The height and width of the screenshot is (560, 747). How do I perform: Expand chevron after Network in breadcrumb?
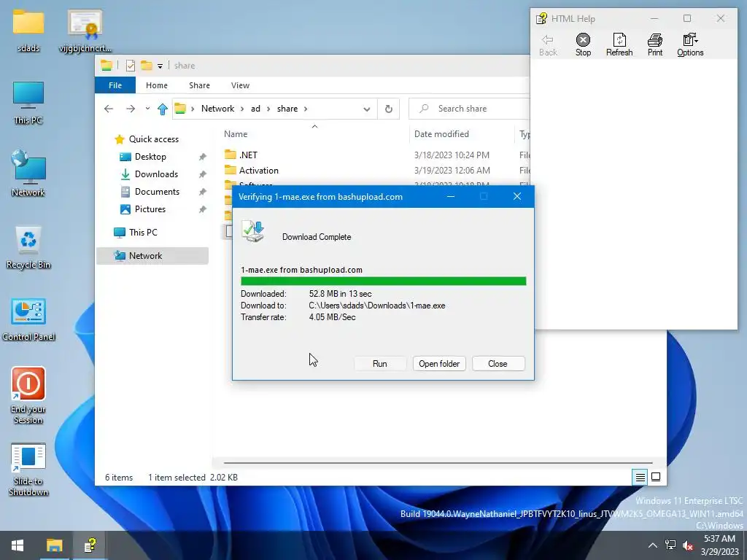(242, 109)
